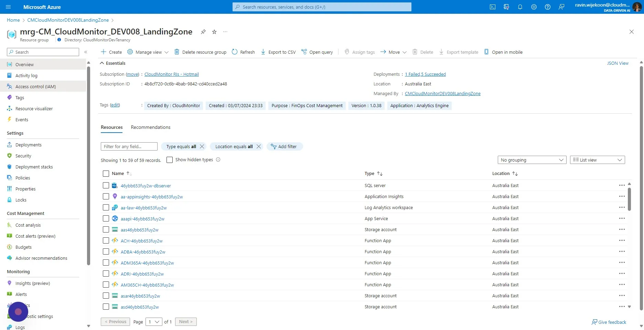Click Open in mobile

(x=503, y=52)
